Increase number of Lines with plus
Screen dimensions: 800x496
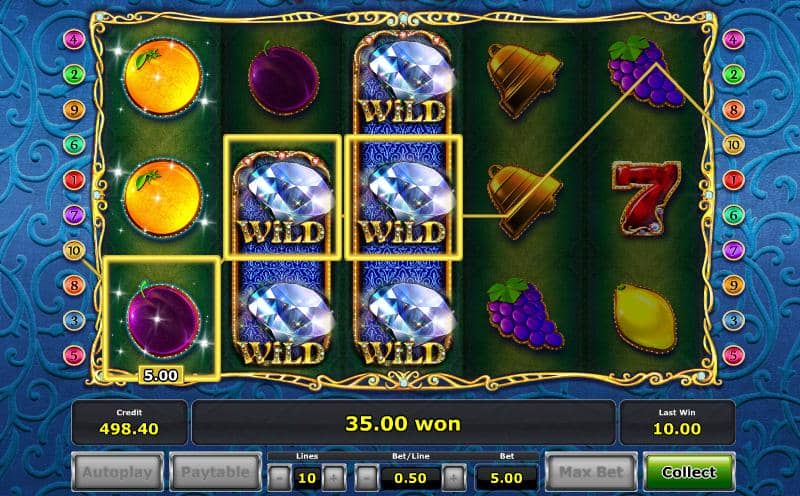(333, 478)
